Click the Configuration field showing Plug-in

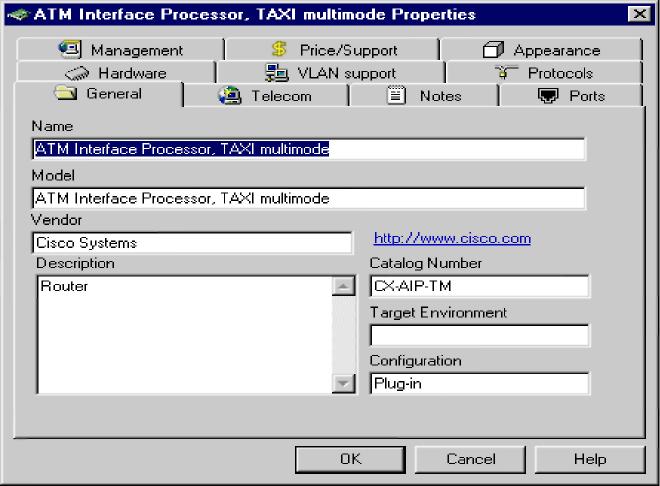coord(479,384)
